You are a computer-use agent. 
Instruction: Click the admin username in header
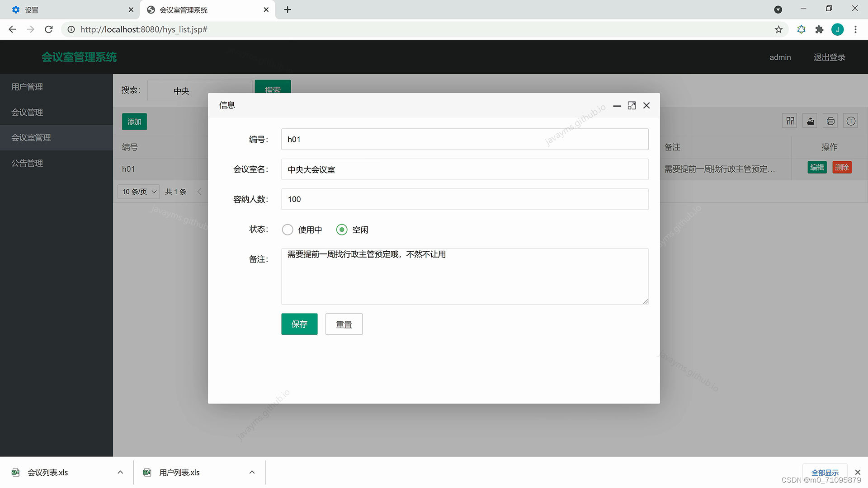coord(780,57)
